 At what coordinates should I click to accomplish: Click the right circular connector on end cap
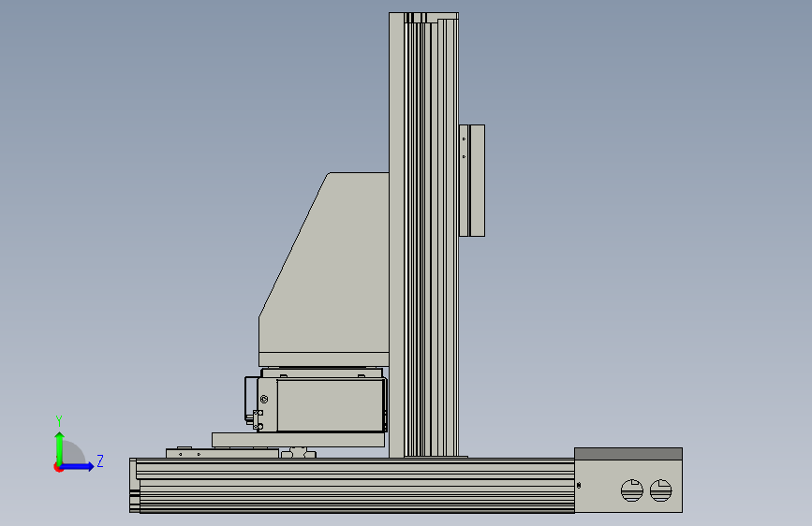(x=661, y=490)
